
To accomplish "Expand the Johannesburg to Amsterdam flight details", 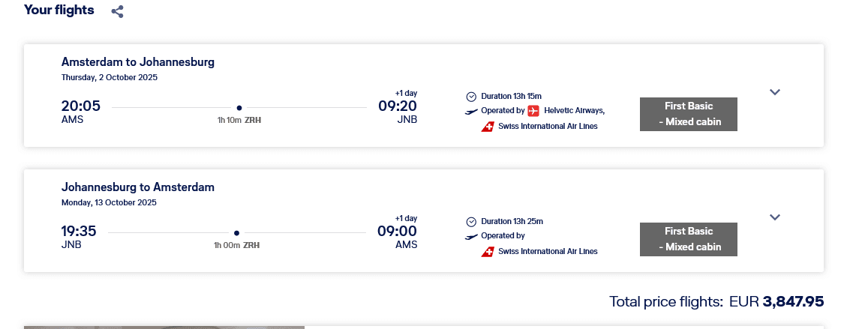I will coord(775,217).
